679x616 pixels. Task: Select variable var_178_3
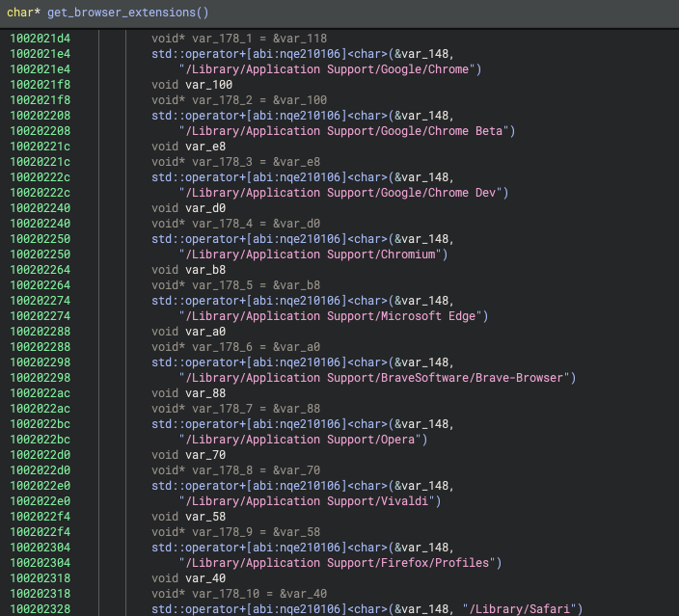coord(222,162)
